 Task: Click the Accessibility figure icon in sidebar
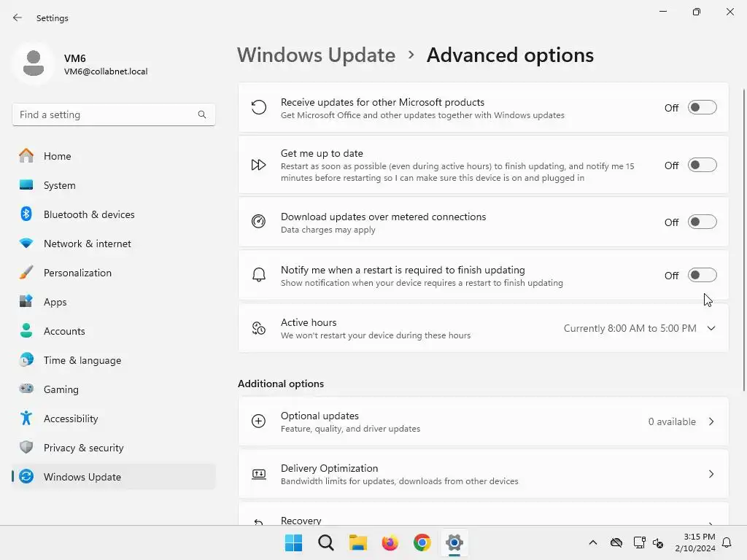click(26, 418)
